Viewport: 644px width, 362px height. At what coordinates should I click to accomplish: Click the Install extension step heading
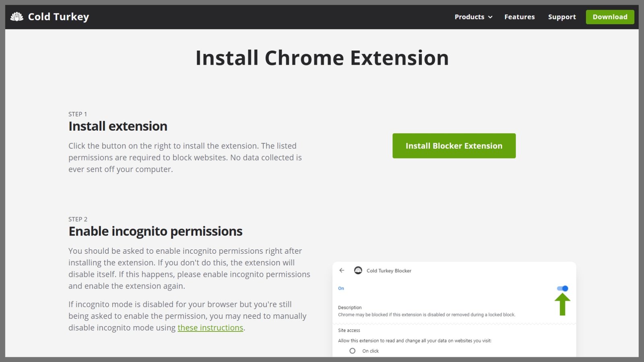click(x=118, y=126)
